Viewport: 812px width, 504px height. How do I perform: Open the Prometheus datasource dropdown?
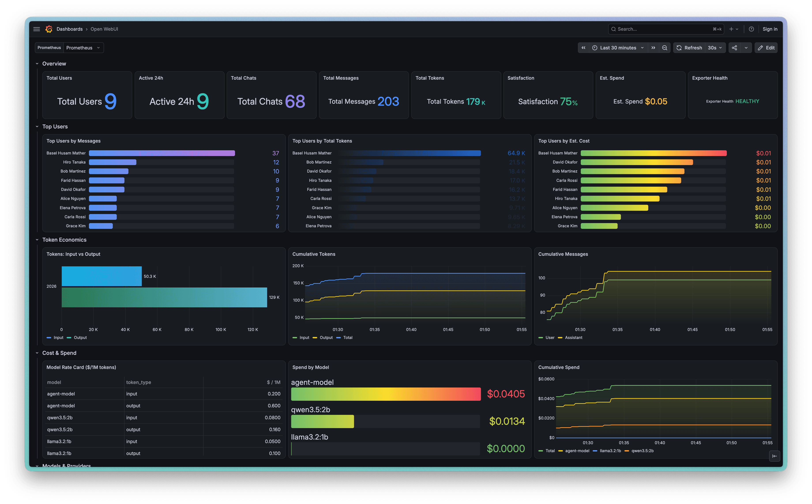click(x=83, y=48)
